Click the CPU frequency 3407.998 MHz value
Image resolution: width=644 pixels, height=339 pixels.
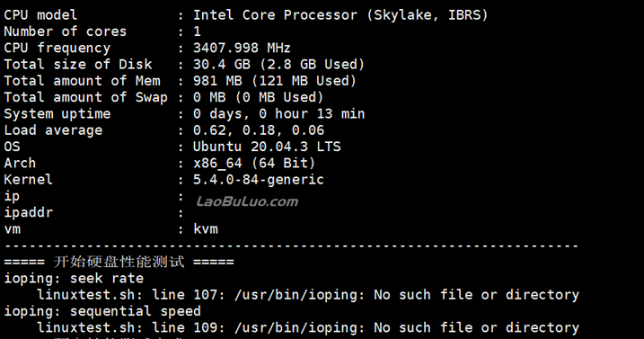click(x=242, y=48)
